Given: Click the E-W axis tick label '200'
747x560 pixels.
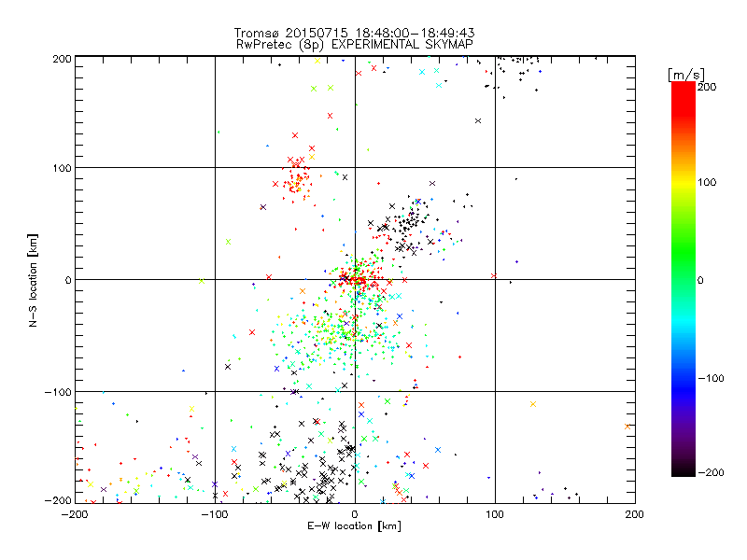Looking at the screenshot, I should point(634,514).
